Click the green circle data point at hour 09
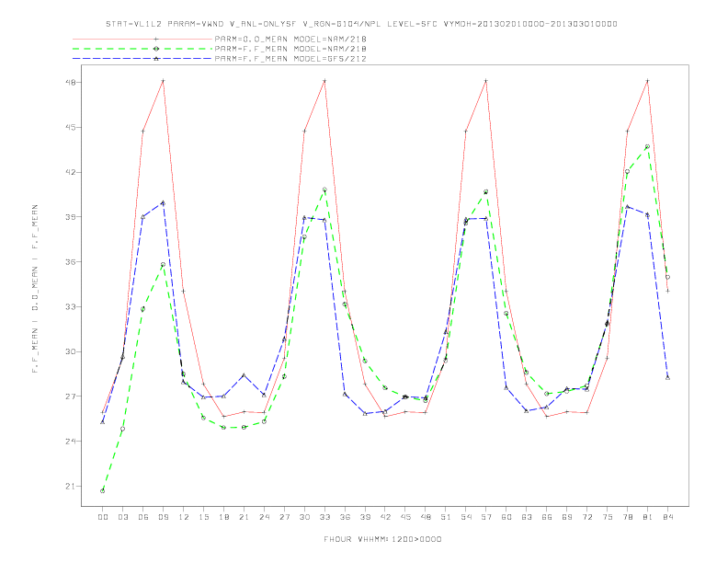 (163, 265)
